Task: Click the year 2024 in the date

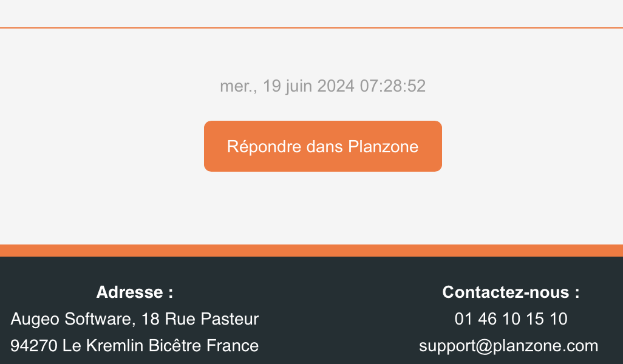Action: 336,86
